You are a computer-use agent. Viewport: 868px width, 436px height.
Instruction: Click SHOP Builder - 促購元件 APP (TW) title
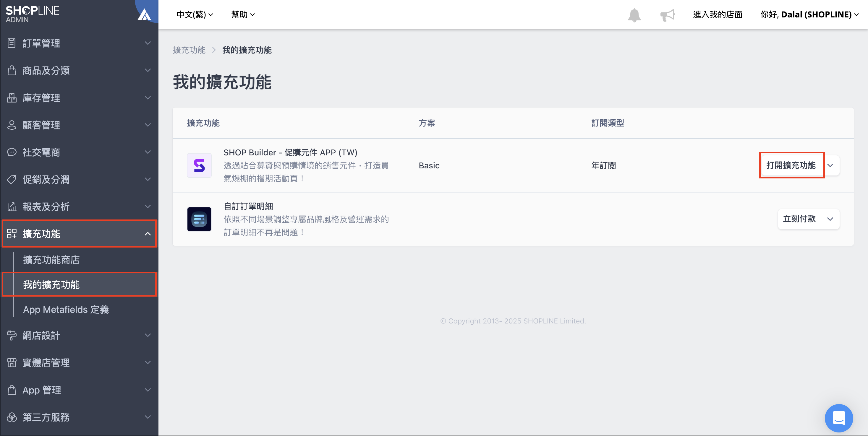290,152
